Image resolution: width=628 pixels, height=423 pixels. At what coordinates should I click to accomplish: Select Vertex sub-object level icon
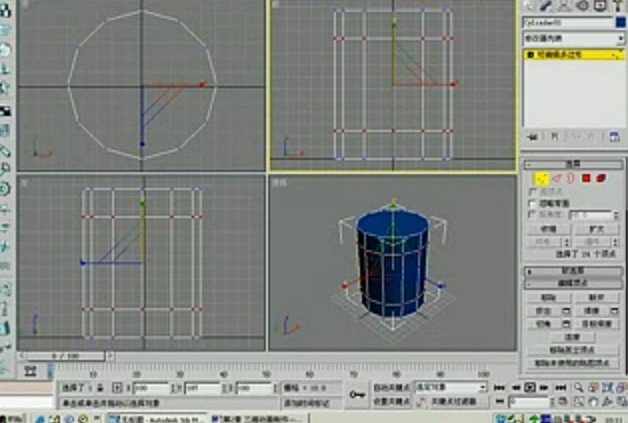[540, 178]
